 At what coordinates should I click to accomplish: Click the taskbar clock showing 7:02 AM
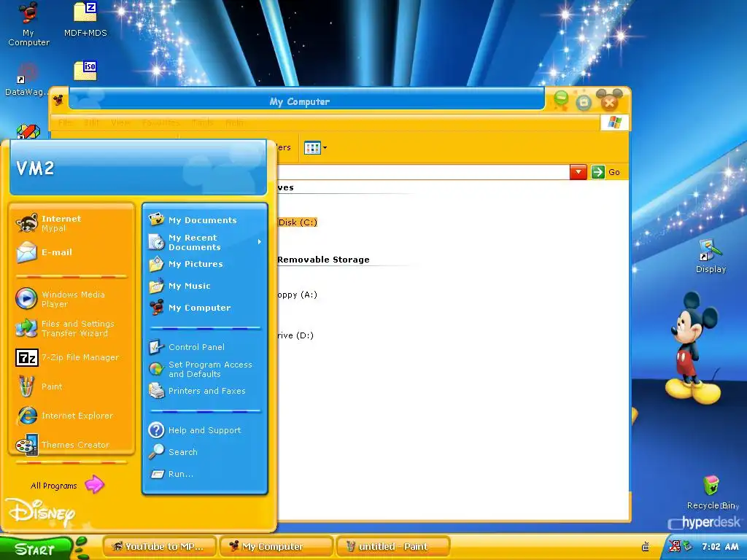[x=720, y=547]
